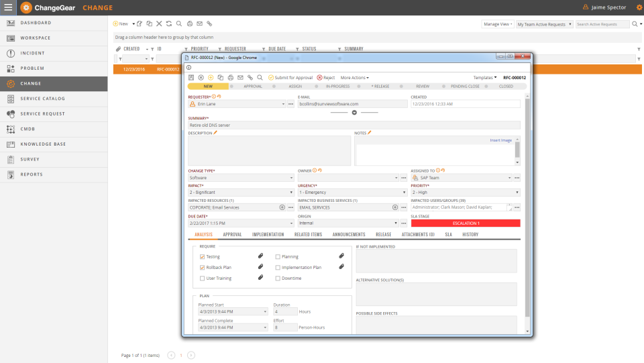Screen dimensions: 644x363
Task: Email the RFC from dialog toolbar
Action: pyautogui.click(x=240, y=77)
